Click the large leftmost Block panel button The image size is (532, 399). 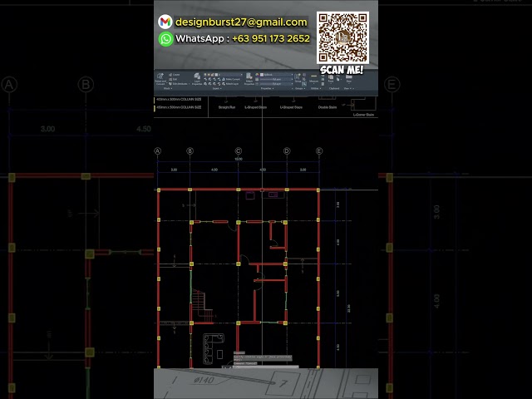click(160, 79)
